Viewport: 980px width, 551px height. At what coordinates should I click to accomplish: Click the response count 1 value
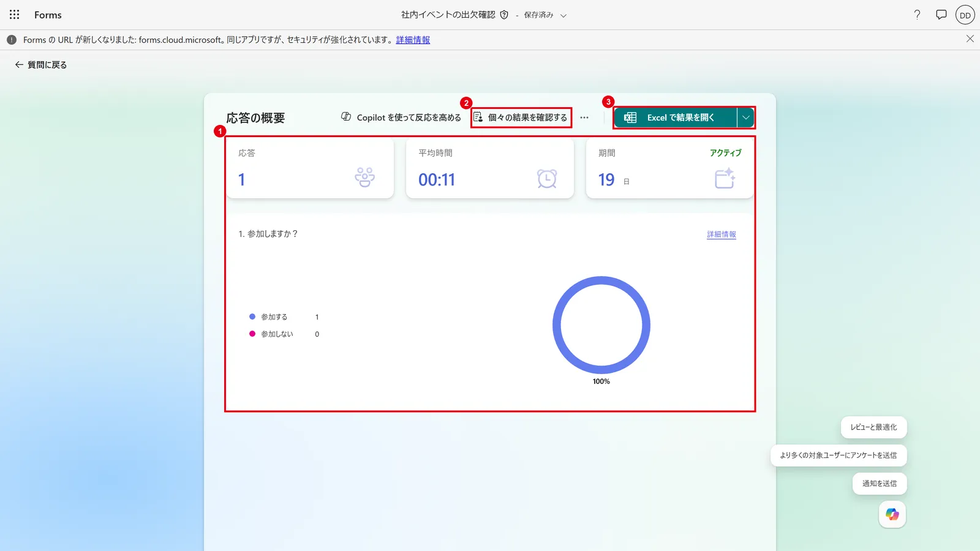click(x=242, y=179)
